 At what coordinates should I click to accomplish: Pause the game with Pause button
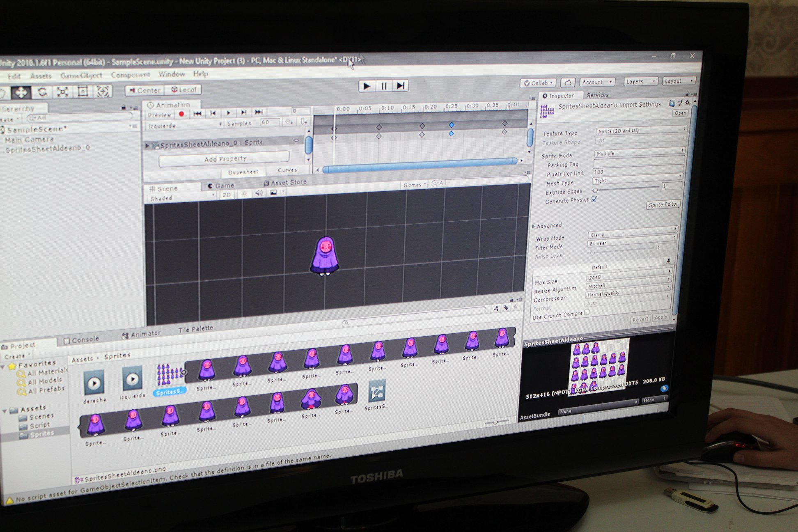pyautogui.click(x=384, y=86)
